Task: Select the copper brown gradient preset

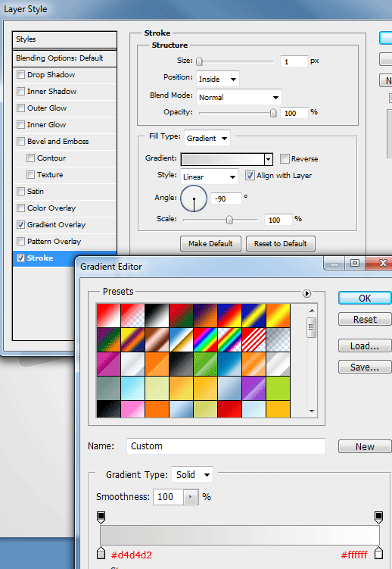Action: pos(157,339)
